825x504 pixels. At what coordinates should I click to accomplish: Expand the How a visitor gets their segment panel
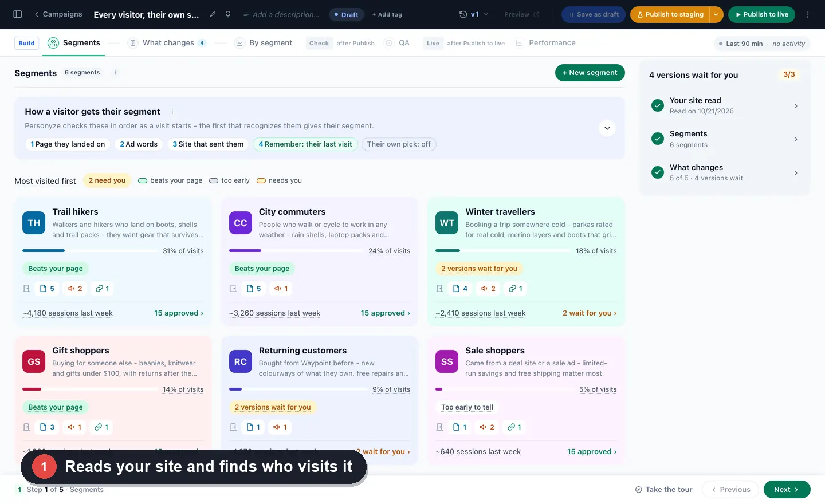click(607, 128)
